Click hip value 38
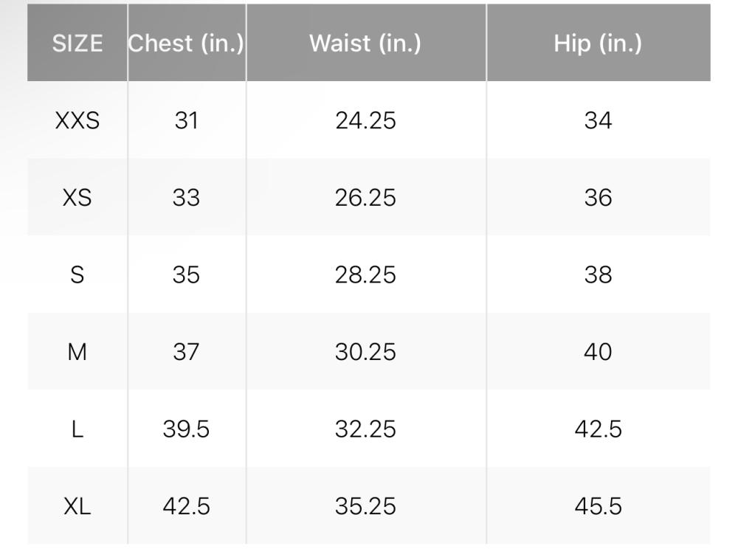Viewport: 738px width, 560px height. pos(598,274)
